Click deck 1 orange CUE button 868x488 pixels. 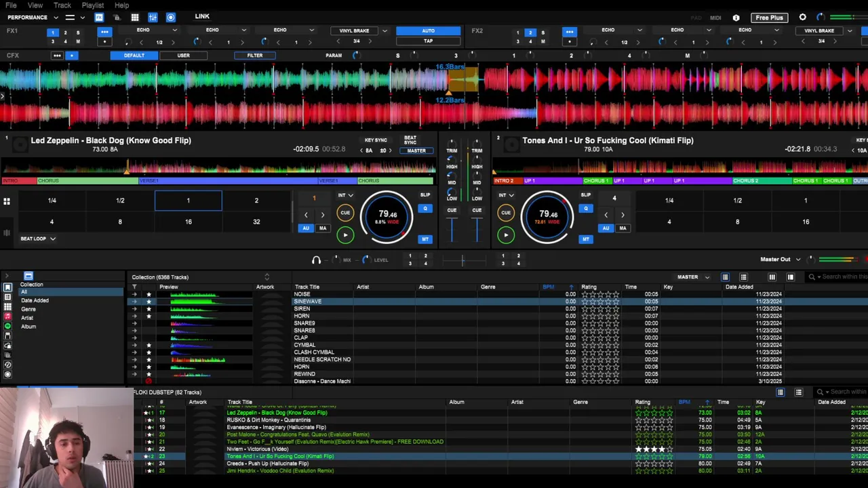[x=345, y=213]
